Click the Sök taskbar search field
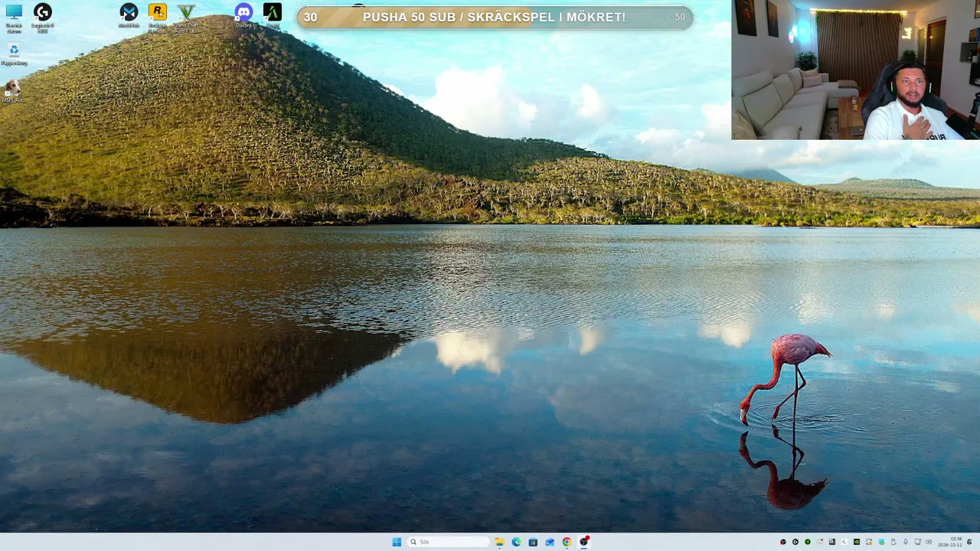980x551 pixels. pos(449,542)
